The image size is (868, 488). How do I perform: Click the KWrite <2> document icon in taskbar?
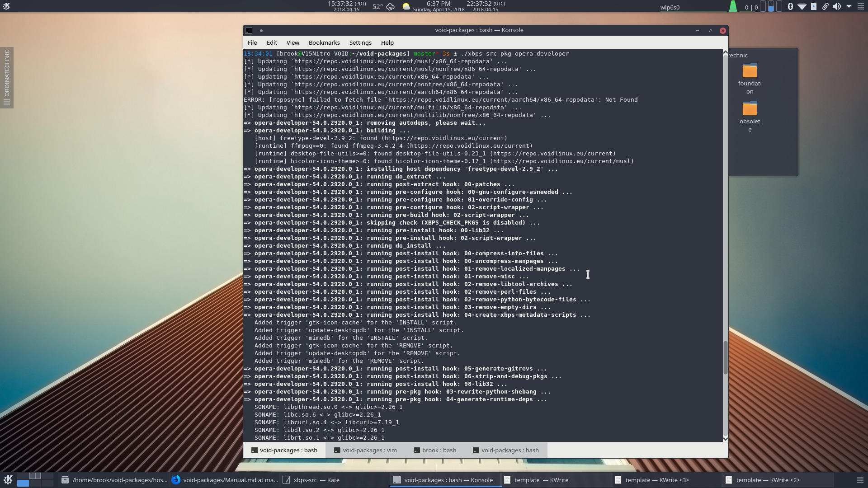point(729,480)
